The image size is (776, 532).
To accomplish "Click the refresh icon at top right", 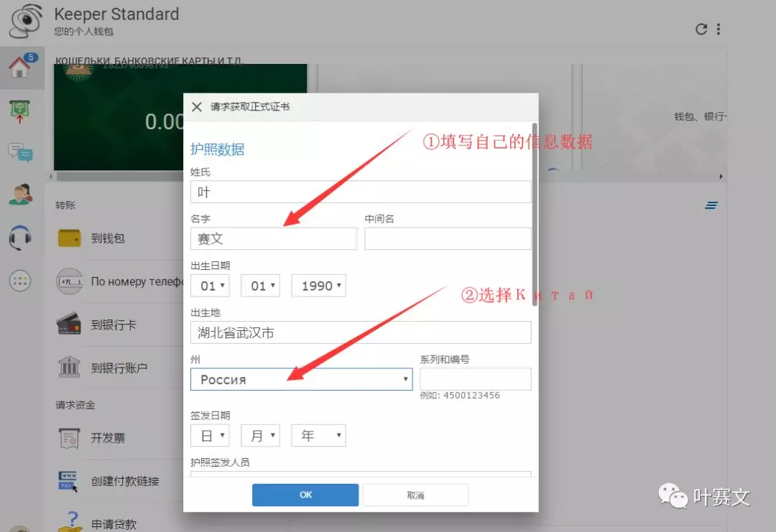I will pyautogui.click(x=701, y=29).
